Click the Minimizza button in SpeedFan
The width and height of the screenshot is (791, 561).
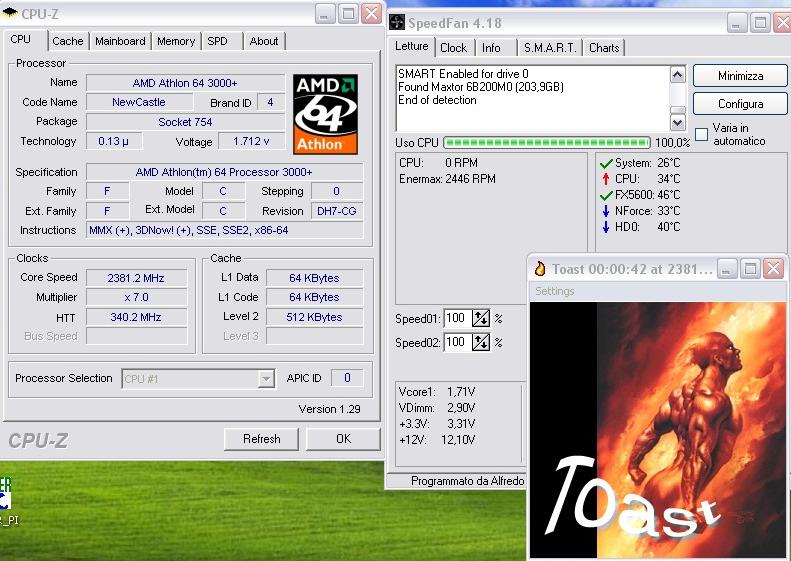[740, 76]
